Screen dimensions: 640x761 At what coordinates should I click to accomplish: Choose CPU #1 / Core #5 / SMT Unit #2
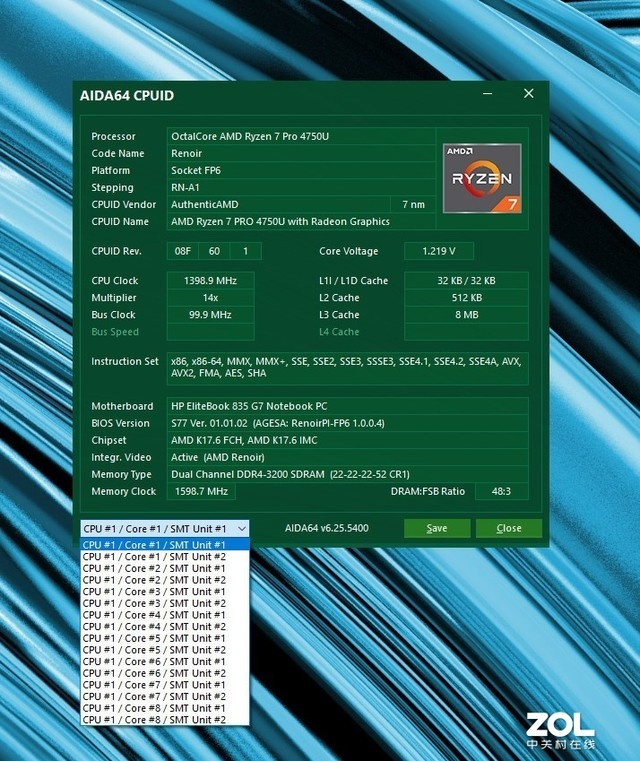[165, 650]
